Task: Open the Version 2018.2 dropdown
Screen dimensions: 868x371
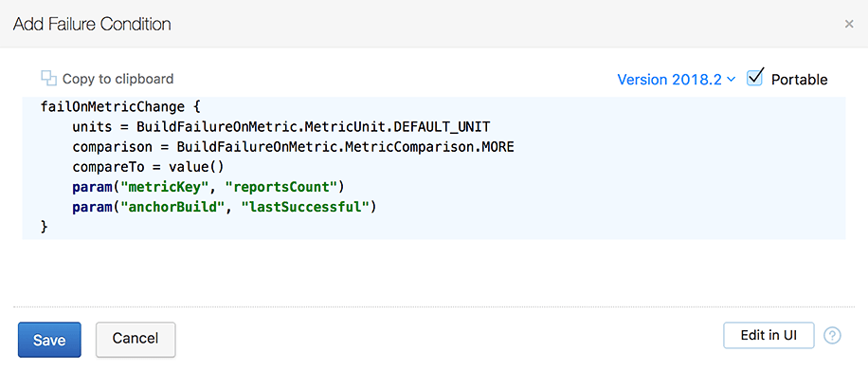Action: pos(676,80)
